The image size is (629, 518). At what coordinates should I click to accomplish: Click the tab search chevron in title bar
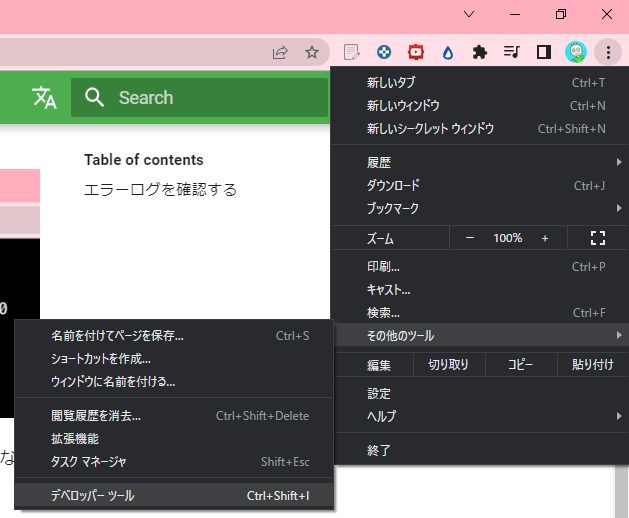click(x=469, y=14)
